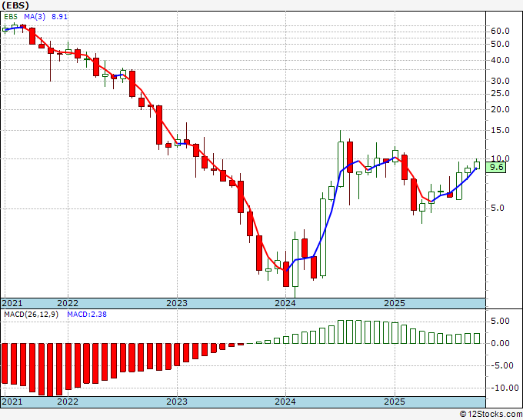Click the 20.0 price axis label

point(501,109)
